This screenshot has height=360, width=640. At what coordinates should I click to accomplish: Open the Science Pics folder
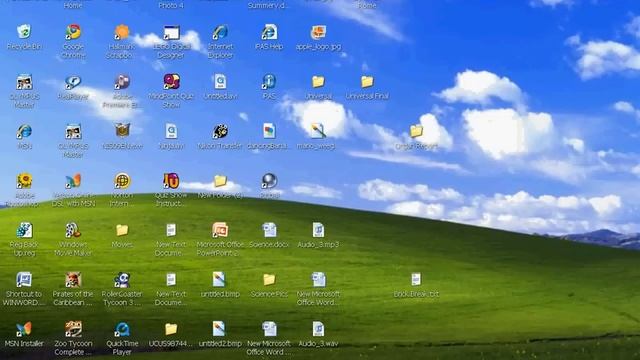click(269, 280)
